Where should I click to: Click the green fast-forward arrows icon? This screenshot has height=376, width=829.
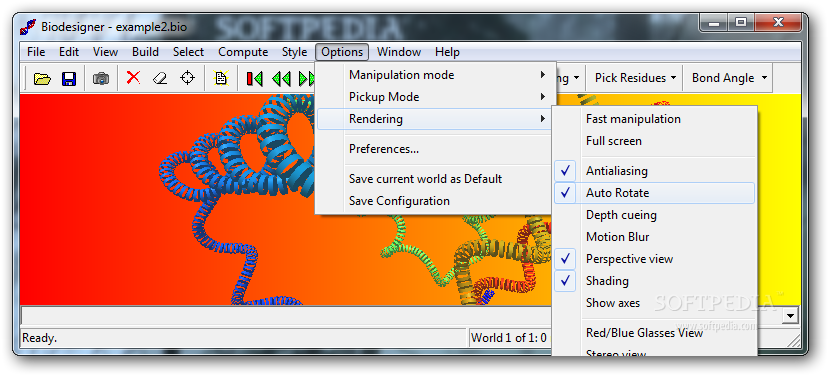(x=307, y=79)
